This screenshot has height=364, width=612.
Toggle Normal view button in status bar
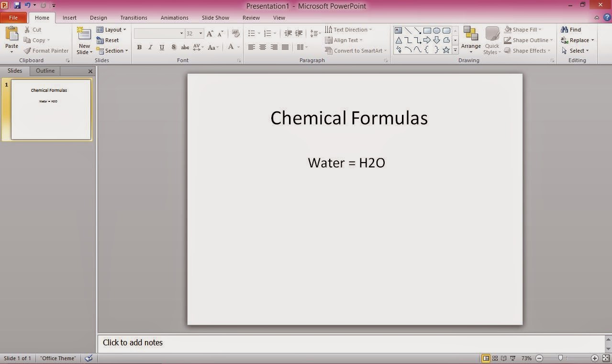tap(486, 358)
